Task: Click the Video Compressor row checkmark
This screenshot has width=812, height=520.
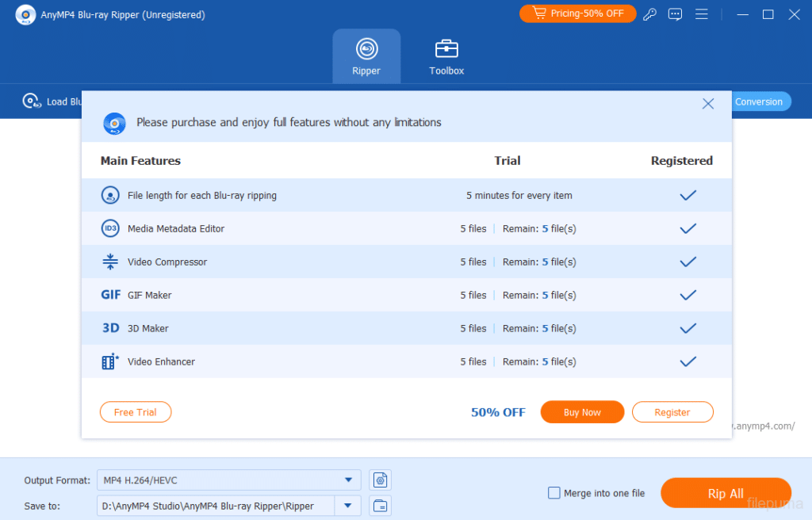Action: pos(688,262)
